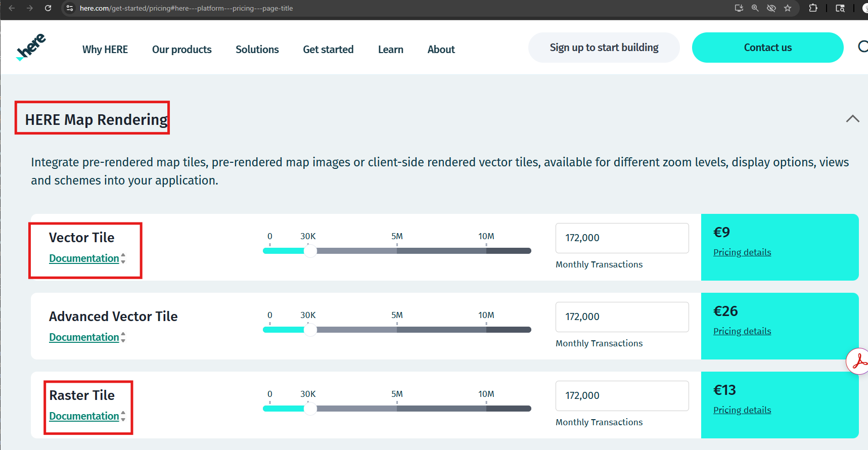Viewport: 868px width, 450px height.
Task: Click the Adobe Acrobat PDF floating icon
Action: point(858,362)
